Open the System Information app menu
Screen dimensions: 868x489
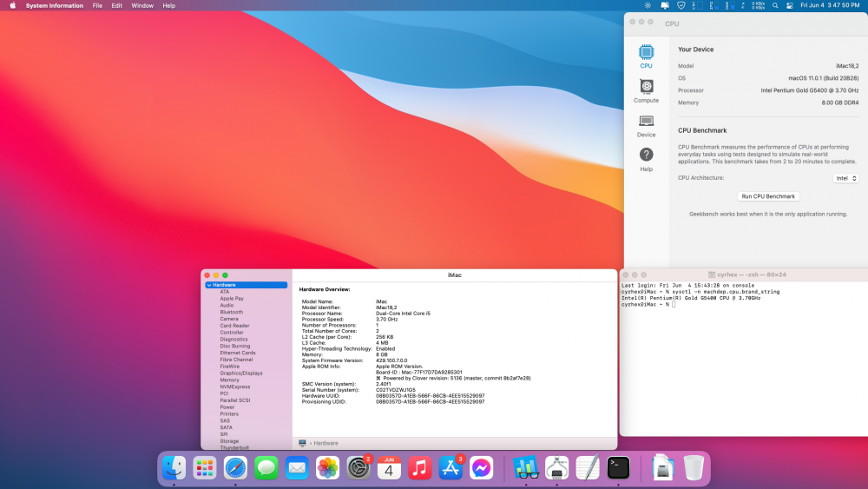click(x=54, y=5)
